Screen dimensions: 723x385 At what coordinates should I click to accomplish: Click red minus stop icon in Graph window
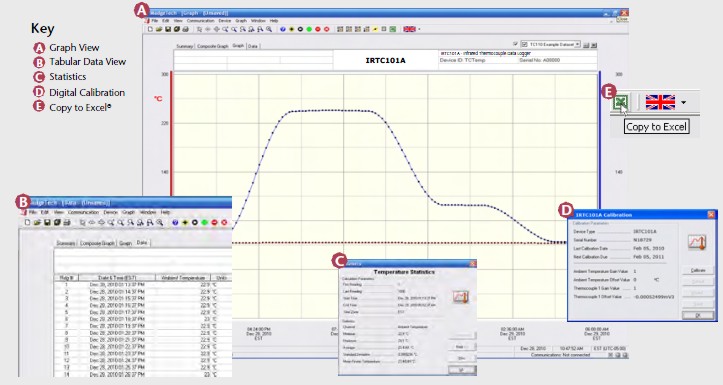[x=318, y=29]
